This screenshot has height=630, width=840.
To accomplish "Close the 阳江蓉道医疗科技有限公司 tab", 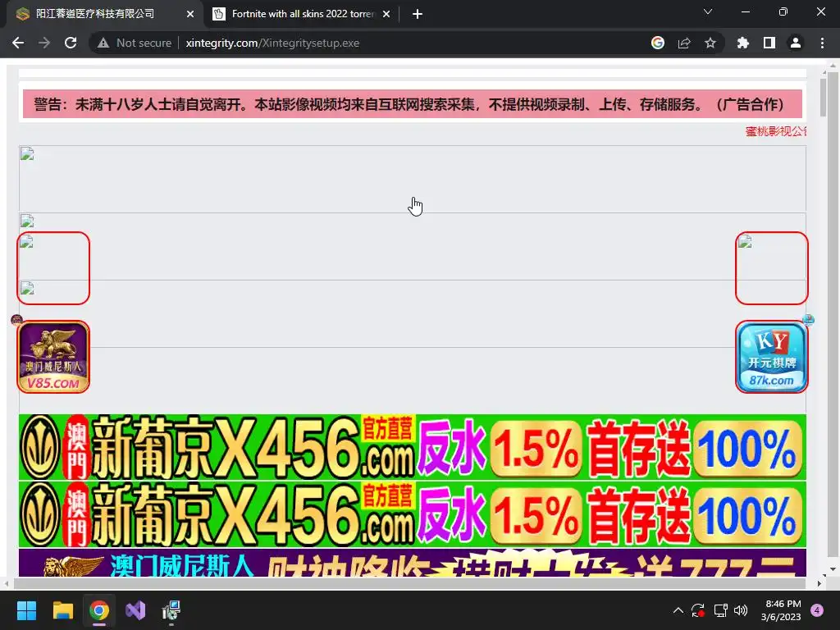I will tap(190, 14).
